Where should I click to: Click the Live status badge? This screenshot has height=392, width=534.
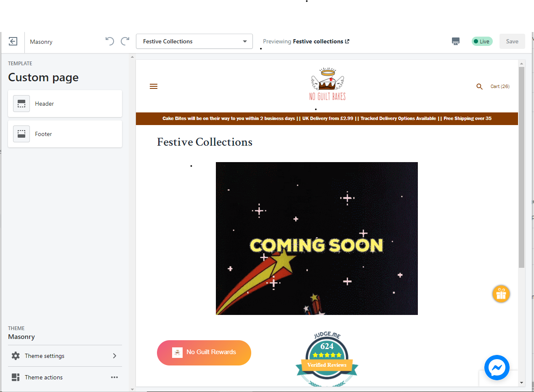(482, 41)
